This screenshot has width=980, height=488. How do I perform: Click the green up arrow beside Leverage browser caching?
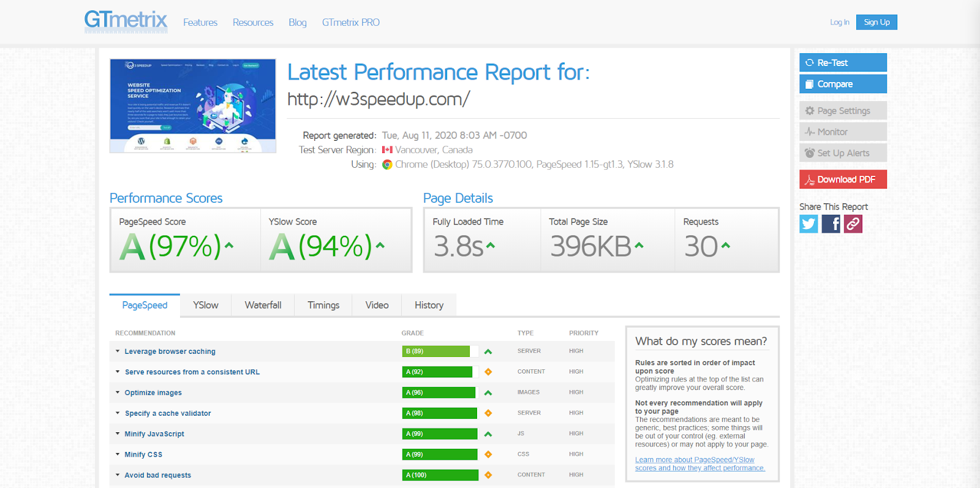[x=488, y=351]
